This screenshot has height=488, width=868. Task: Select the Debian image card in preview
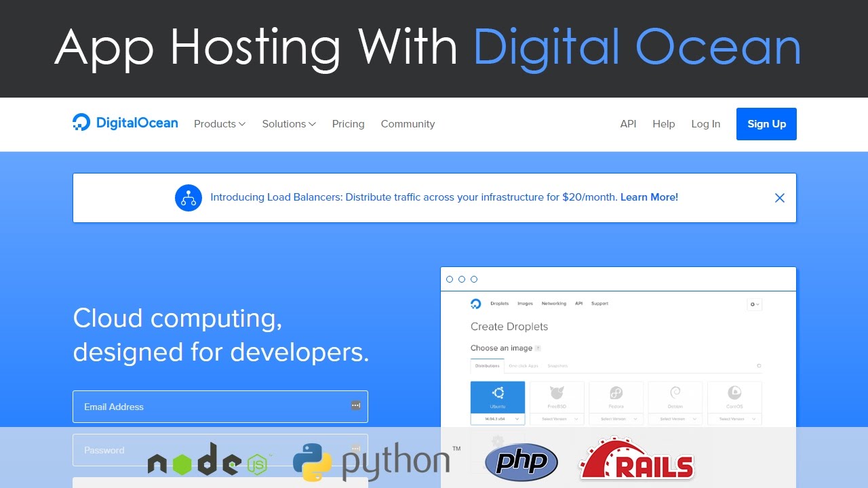click(x=675, y=396)
